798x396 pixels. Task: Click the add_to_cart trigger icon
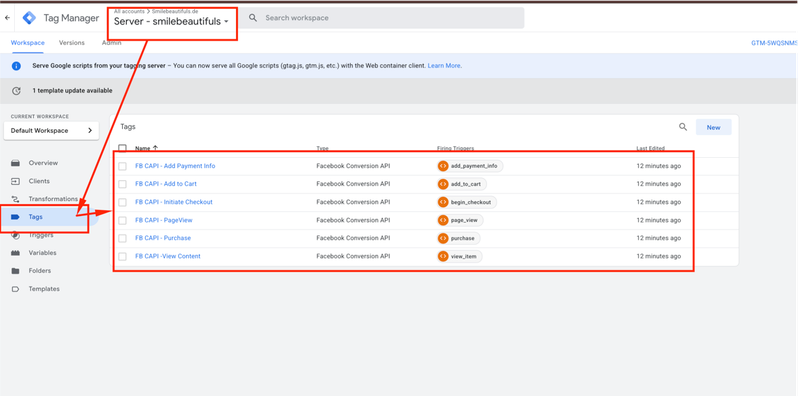pyautogui.click(x=443, y=184)
